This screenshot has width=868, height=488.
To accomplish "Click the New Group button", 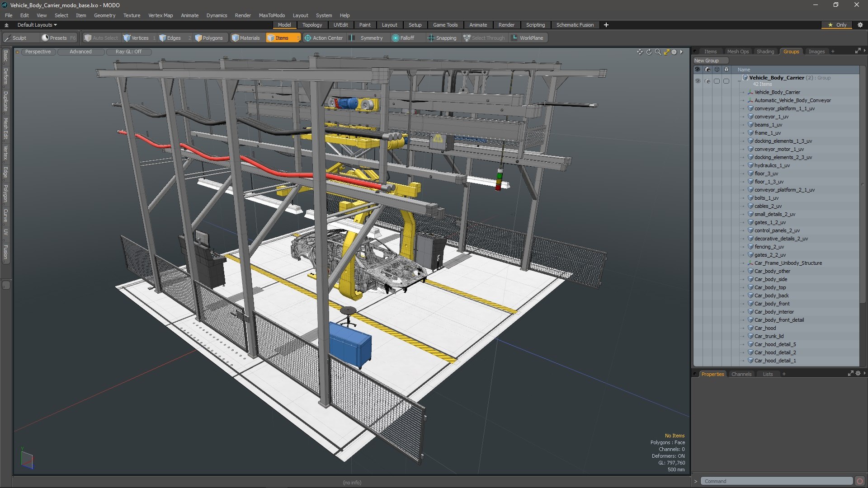I will tap(711, 61).
